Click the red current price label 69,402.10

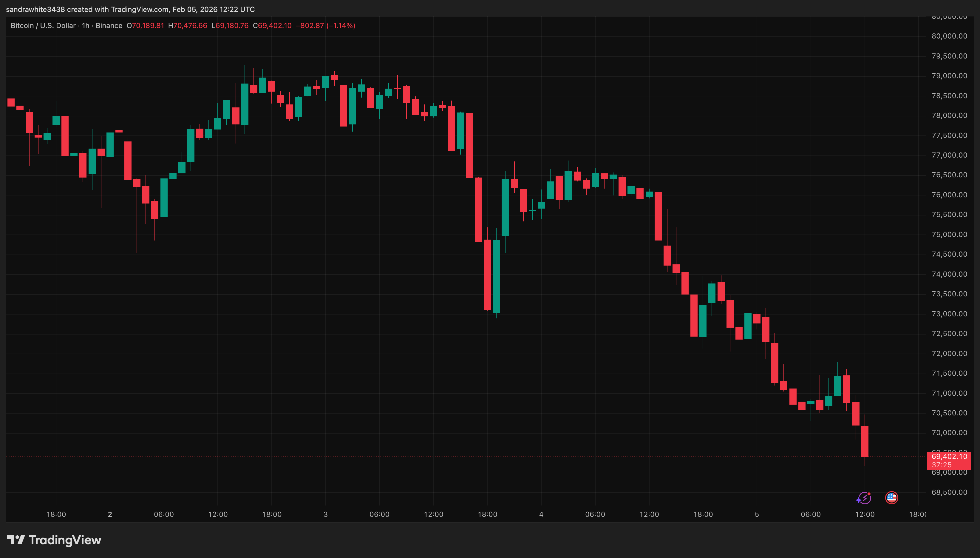(x=949, y=457)
